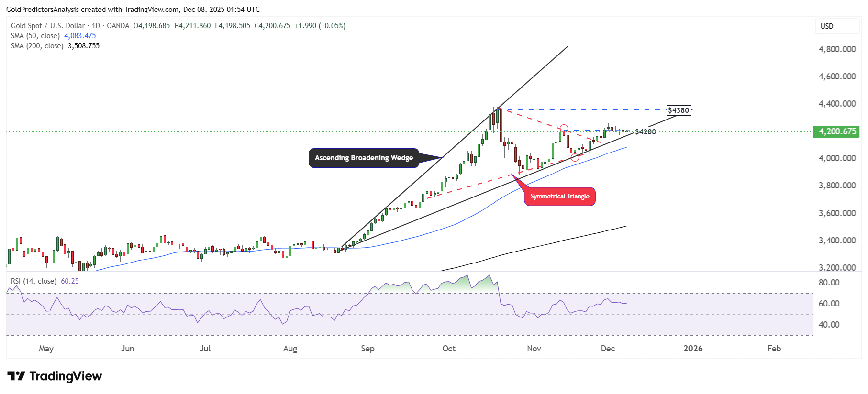Toggle the SMA (50, close) indicator legend
Viewport: 868px width, 394px height.
click(x=35, y=36)
